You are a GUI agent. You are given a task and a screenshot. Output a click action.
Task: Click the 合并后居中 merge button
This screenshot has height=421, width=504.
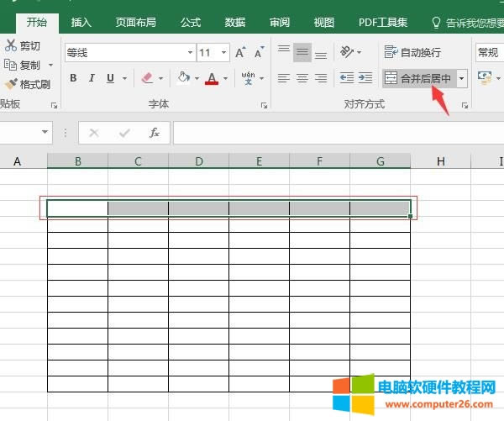pyautogui.click(x=417, y=78)
